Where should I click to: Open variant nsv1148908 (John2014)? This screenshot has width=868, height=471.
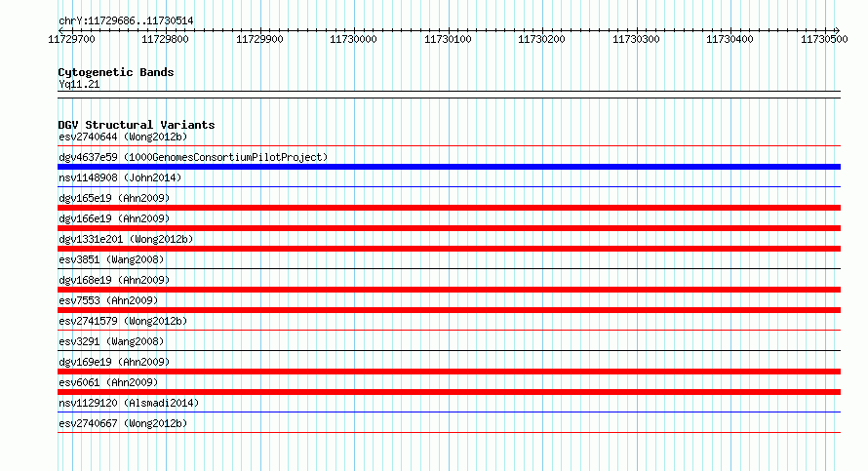pyautogui.click(x=120, y=177)
